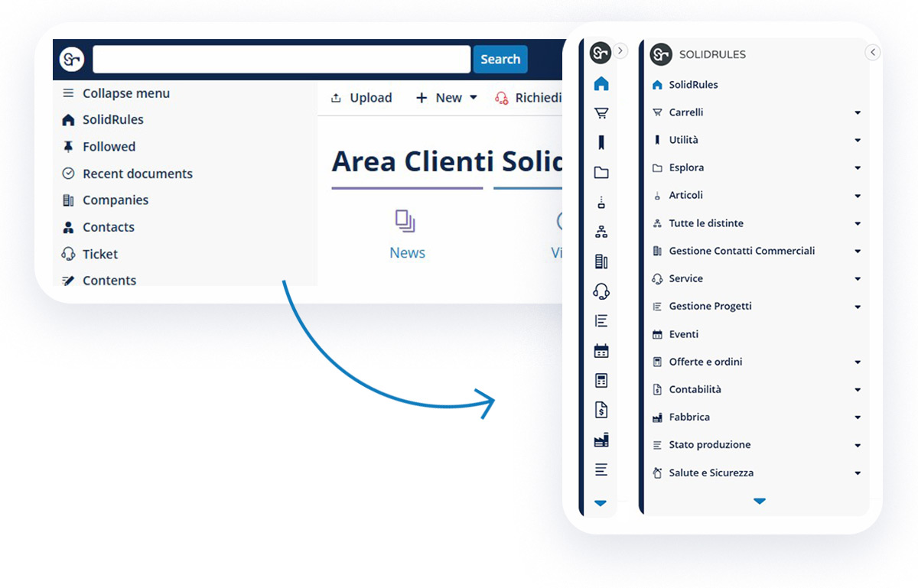This screenshot has height=588, width=918.
Task: Open Companies menu item
Action: [106, 200]
